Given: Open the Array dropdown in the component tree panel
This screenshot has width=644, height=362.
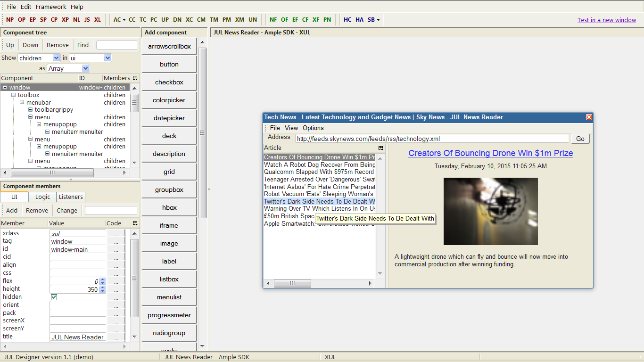Looking at the screenshot, I should [x=85, y=68].
